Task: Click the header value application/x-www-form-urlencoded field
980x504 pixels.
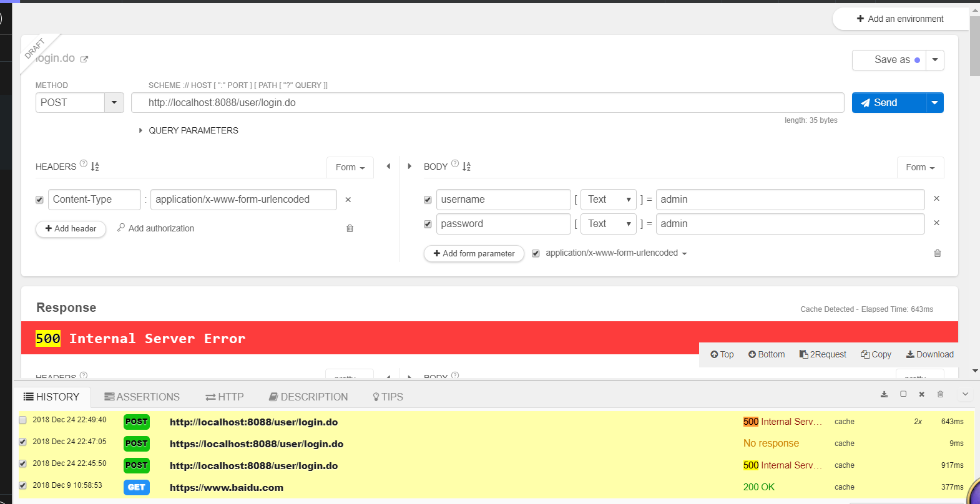Action: [x=243, y=200]
